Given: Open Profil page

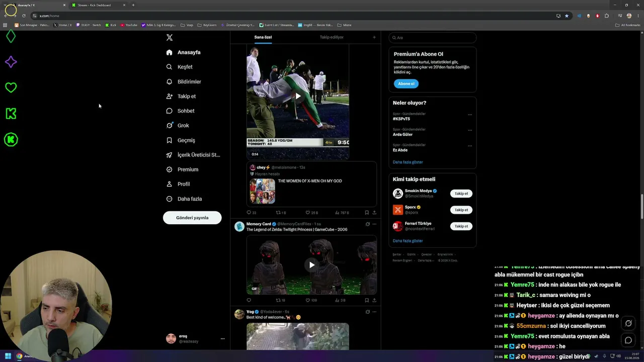Looking at the screenshot, I should (x=178, y=184).
